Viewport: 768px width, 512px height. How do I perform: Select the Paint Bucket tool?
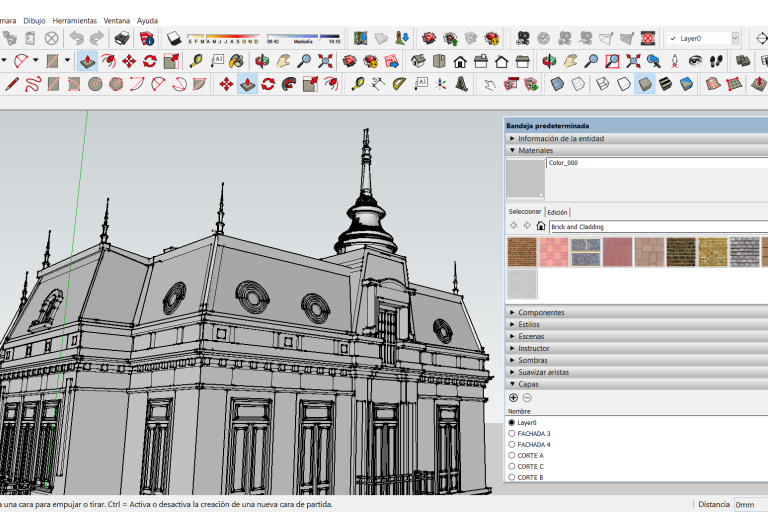coord(237,61)
